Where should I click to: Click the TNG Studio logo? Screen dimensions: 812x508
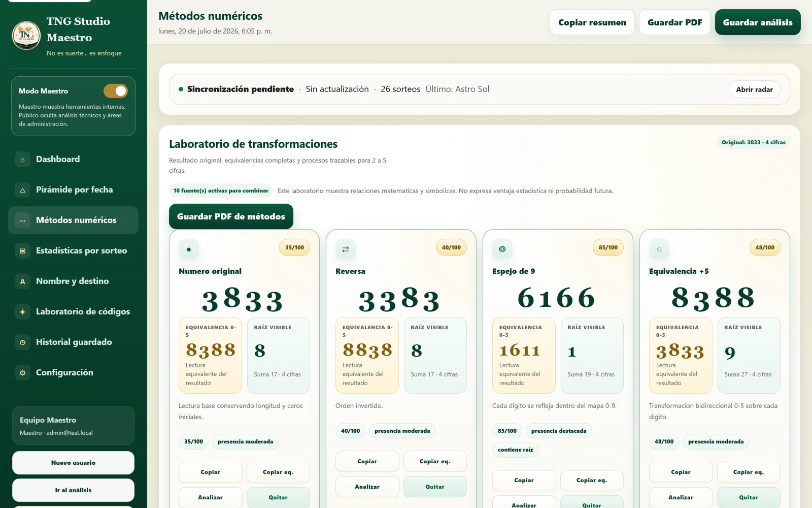pyautogui.click(x=26, y=36)
